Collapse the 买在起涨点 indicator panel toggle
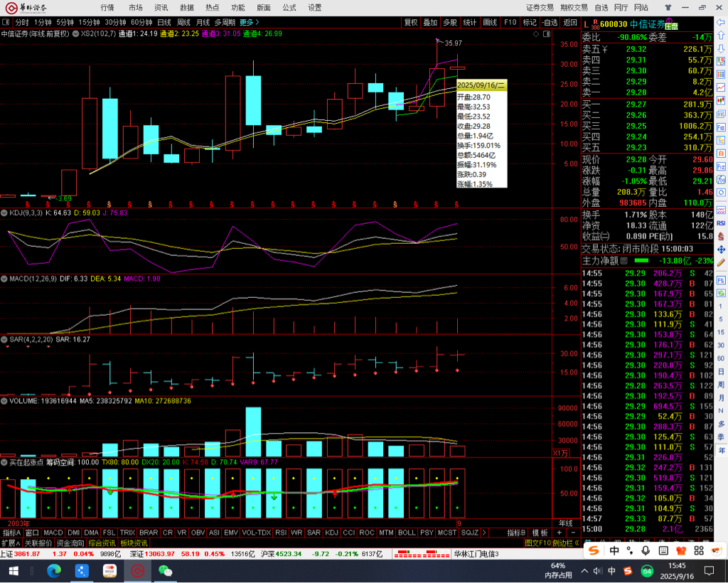The width and height of the screenshot is (728, 583). tap(4, 462)
